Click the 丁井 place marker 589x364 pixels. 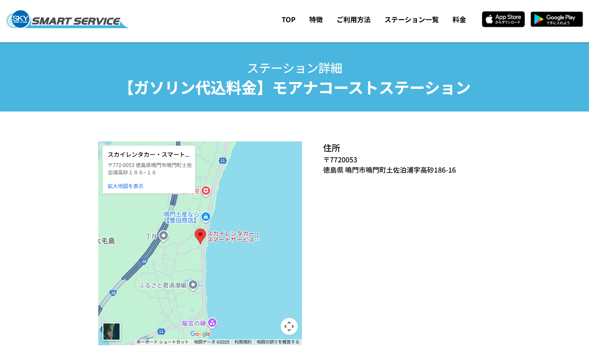(x=163, y=235)
